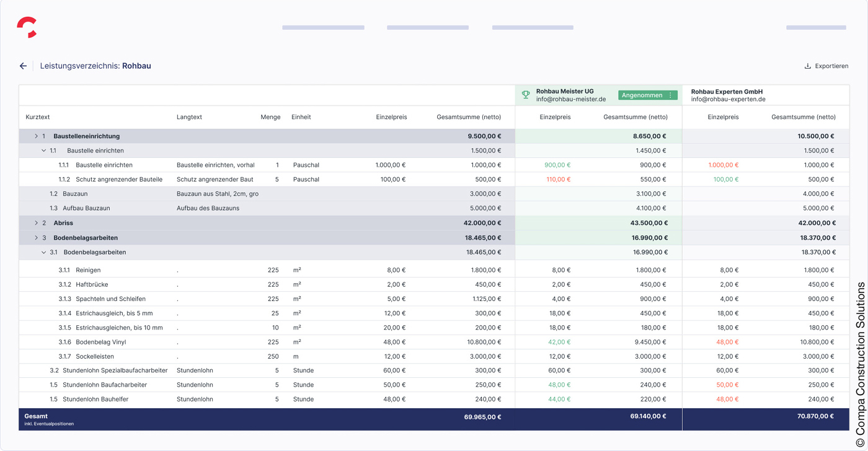Open the three-dot menu on the Angenommen badge
This screenshot has width=868, height=451.
[x=670, y=95]
